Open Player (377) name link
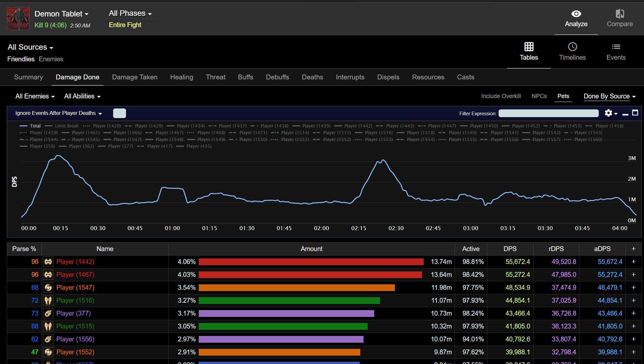The height and width of the screenshot is (364, 644). pos(73,313)
